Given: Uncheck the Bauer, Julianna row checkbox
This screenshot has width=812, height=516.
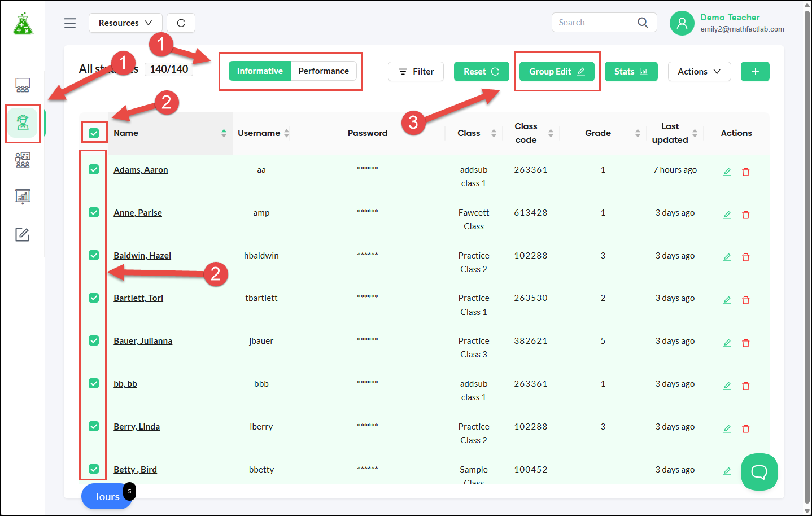Looking at the screenshot, I should tap(94, 340).
